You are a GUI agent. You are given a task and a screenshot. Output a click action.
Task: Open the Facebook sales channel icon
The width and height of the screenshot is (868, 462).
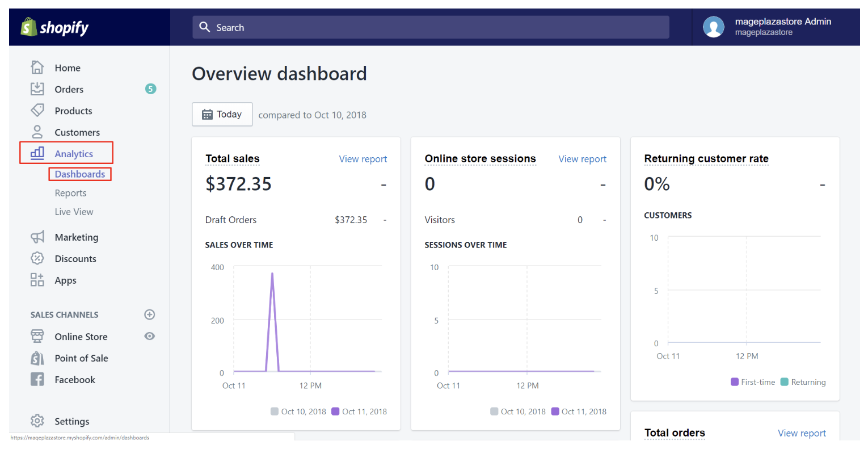pos(37,379)
